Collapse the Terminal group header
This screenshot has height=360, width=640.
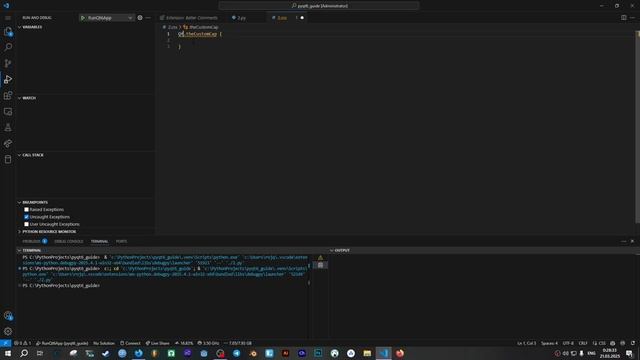point(171,250)
